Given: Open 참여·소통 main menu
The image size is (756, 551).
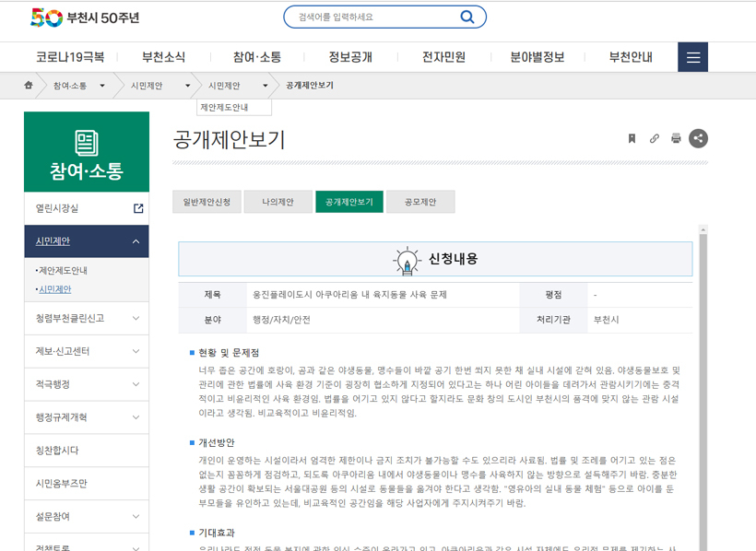Looking at the screenshot, I should pyautogui.click(x=257, y=57).
